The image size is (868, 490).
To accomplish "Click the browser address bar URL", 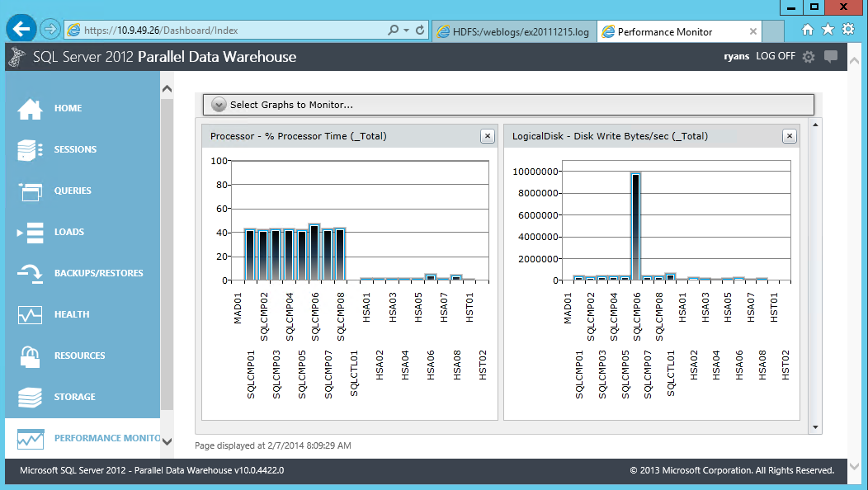I will [x=161, y=31].
